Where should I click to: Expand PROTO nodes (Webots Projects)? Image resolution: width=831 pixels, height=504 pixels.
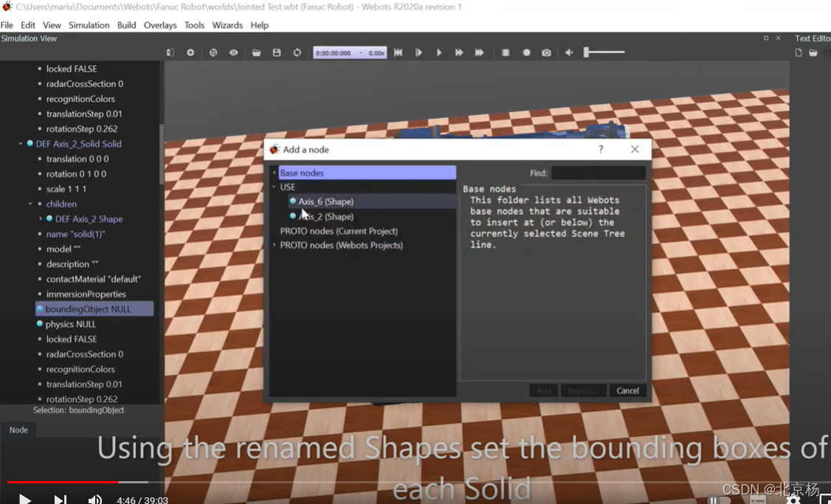click(274, 245)
